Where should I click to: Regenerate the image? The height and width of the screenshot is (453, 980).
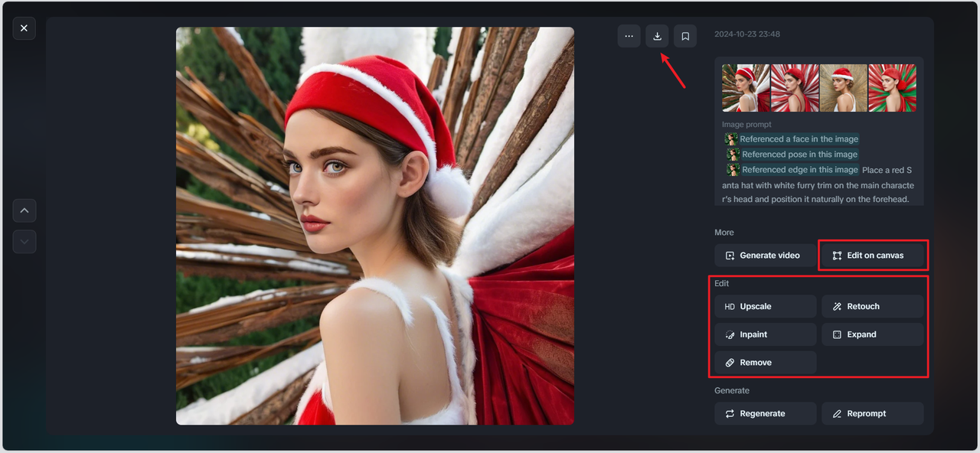(x=765, y=413)
